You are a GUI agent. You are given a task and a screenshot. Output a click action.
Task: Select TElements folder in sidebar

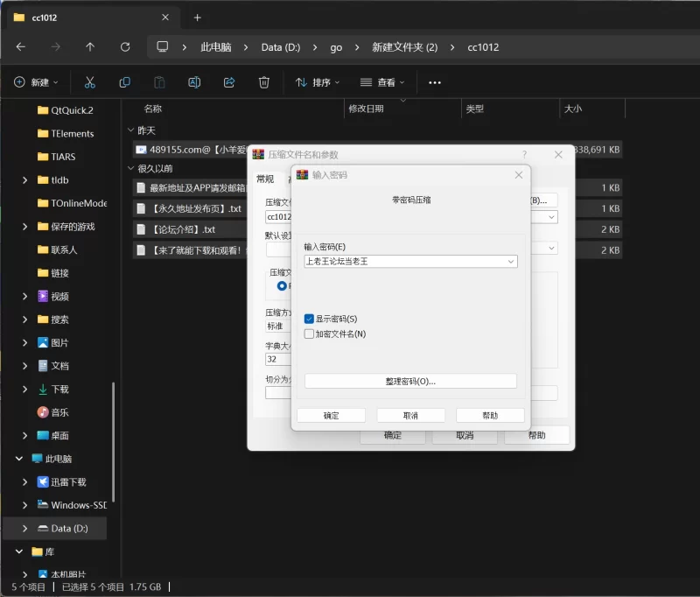click(66, 134)
